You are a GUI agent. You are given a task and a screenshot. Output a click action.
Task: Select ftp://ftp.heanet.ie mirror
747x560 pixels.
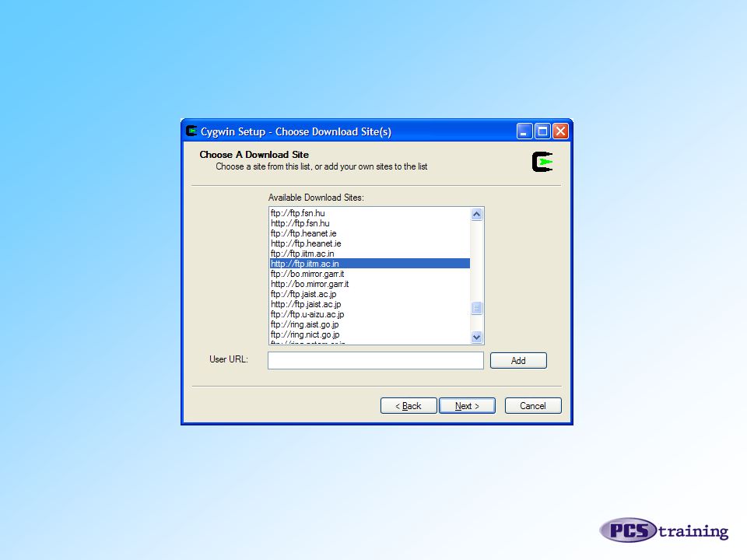(x=370, y=233)
